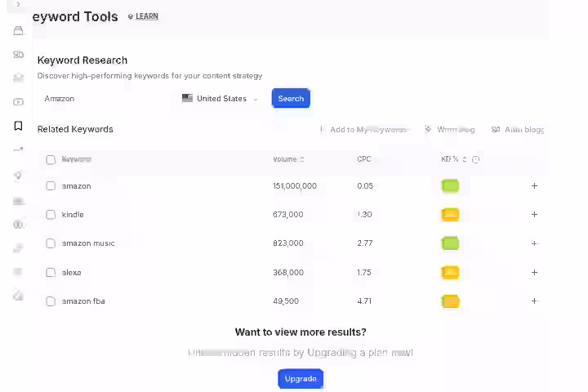Click the plus icon for amazon row

tap(534, 185)
